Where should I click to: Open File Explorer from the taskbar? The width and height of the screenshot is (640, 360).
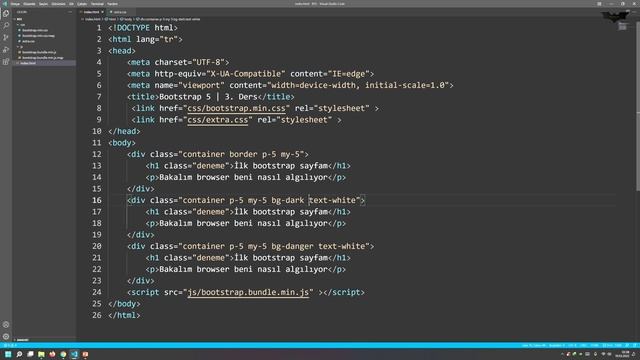pyautogui.click(x=41, y=354)
